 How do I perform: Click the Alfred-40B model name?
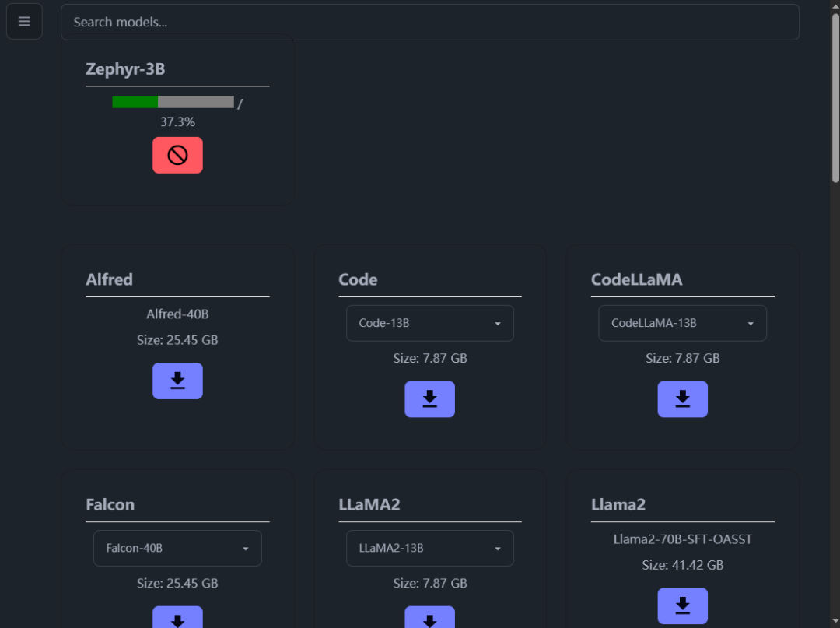[177, 314]
